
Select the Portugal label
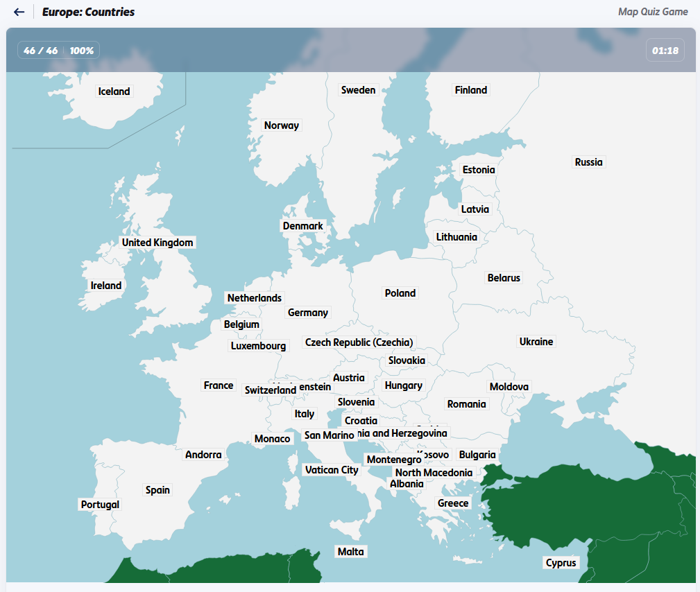[x=100, y=505]
